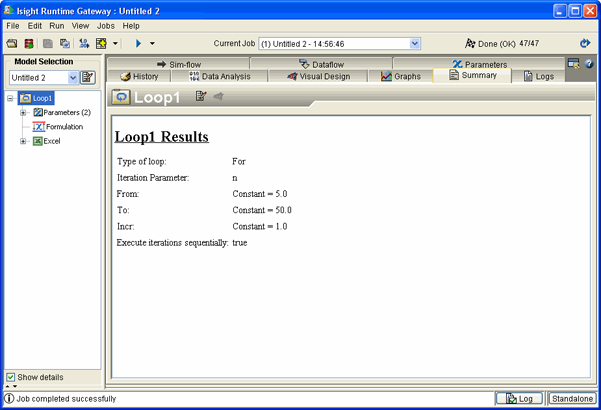Image resolution: width=601 pixels, height=410 pixels.
Task: Open the Sim-flow tab
Action: [x=179, y=64]
